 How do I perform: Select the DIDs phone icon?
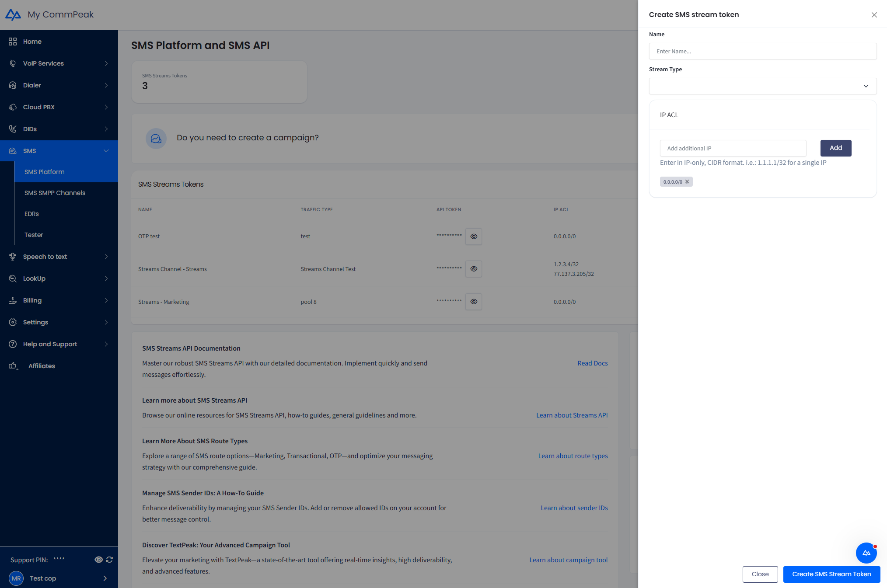click(13, 129)
